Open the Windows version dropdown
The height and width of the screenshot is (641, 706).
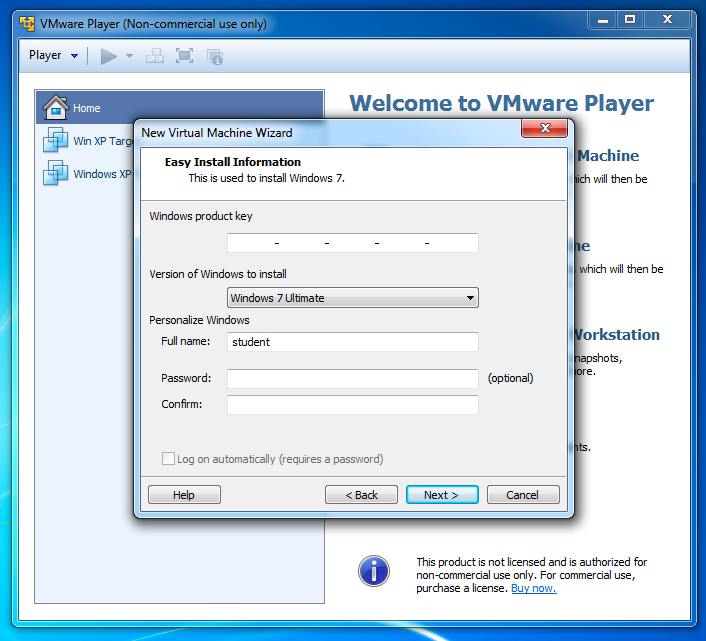(x=353, y=298)
